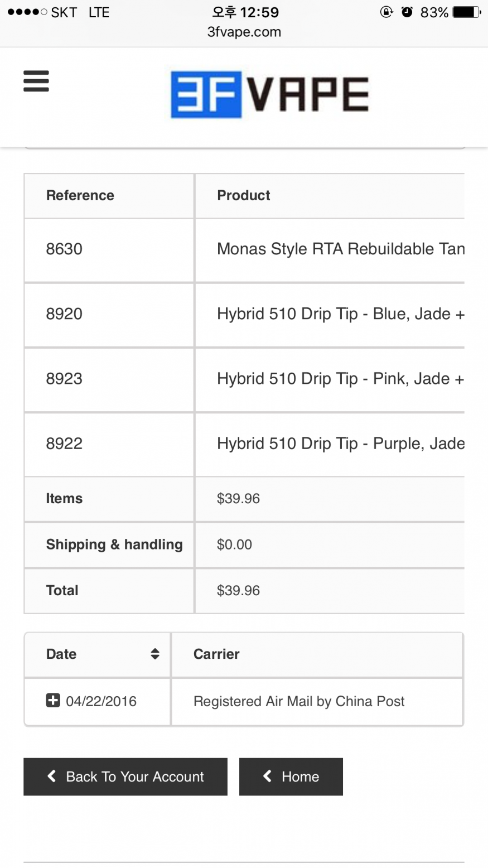
Task: Click the Reference column header
Action: tap(80, 195)
